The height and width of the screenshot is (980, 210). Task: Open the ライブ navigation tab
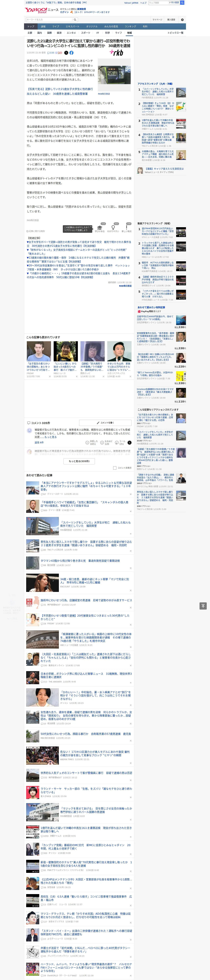coord(56,27)
